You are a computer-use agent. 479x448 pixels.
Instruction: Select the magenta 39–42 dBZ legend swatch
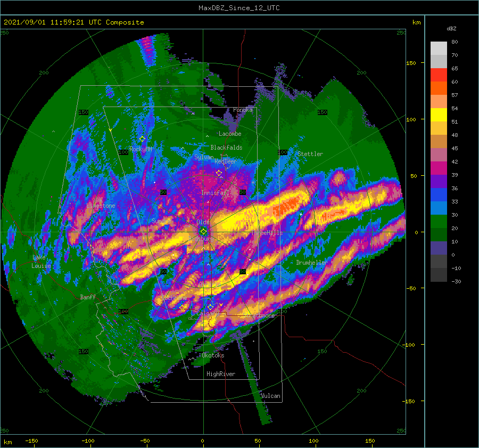click(439, 168)
